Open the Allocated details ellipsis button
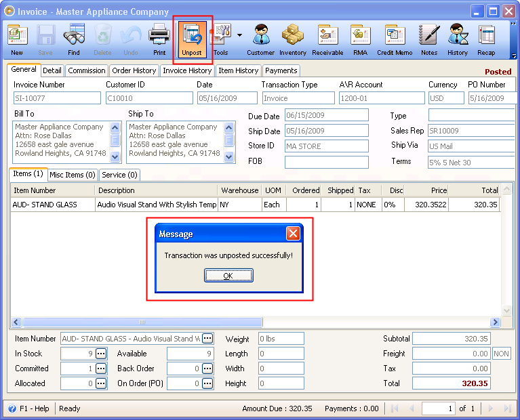Viewport: 520px width, 420px height. pyautogui.click(x=101, y=383)
